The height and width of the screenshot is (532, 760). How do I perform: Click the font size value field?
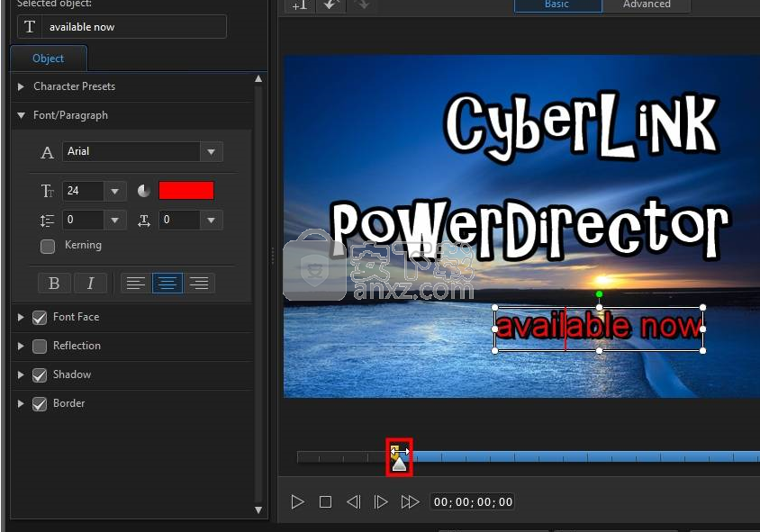84,191
